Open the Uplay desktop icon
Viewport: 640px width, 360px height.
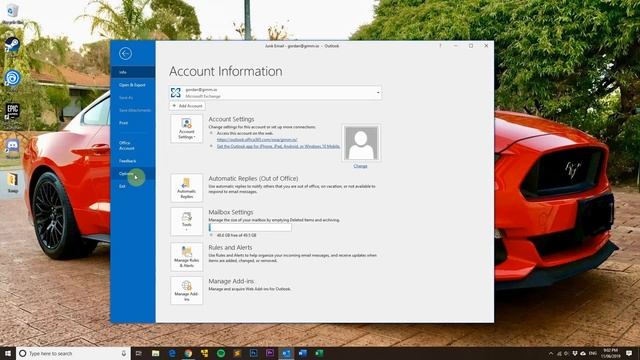[x=12, y=78]
